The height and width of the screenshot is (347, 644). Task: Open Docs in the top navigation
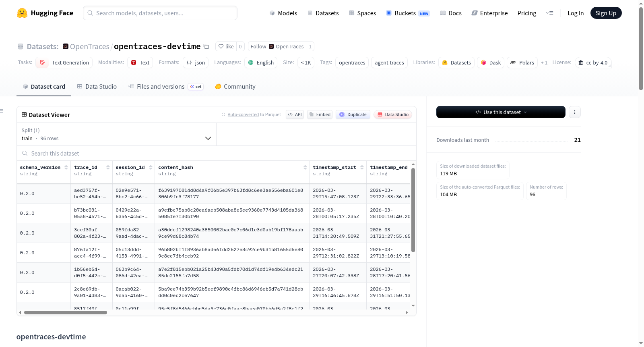(450, 13)
